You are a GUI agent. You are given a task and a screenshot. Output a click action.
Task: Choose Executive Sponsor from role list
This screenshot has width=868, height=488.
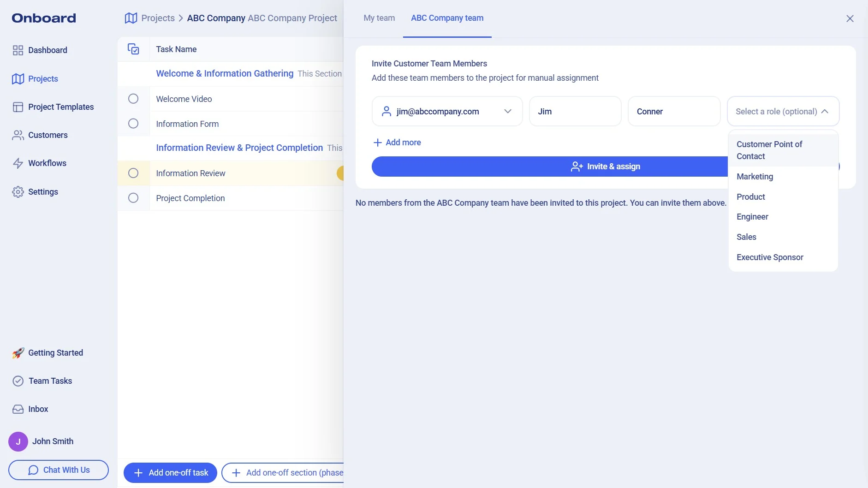coord(770,257)
